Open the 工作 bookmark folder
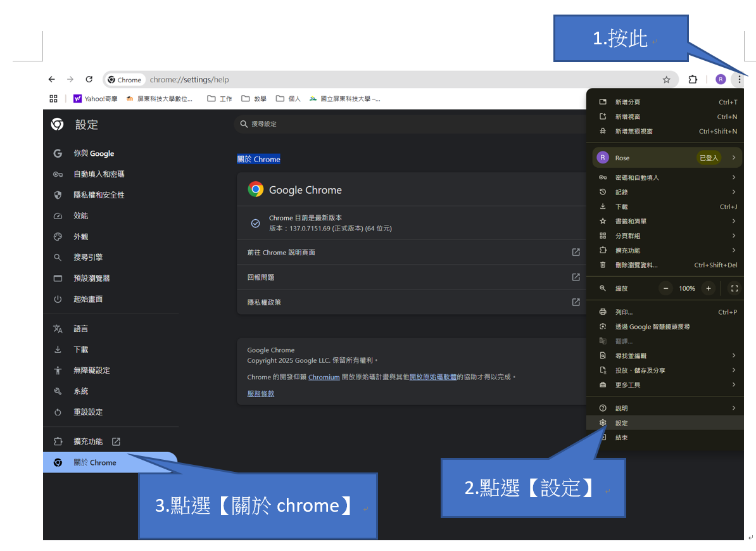 [x=219, y=99]
